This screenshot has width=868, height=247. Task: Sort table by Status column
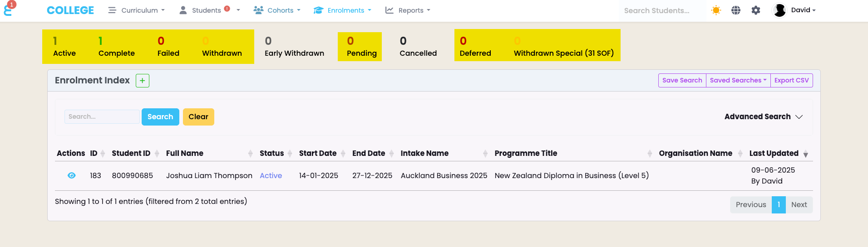[276, 153]
